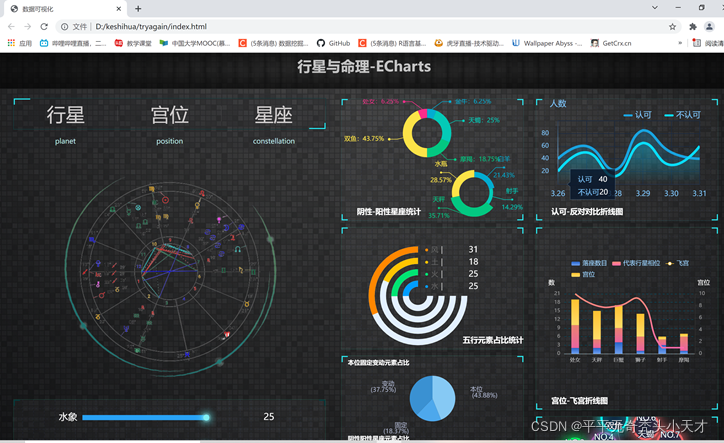This screenshot has width=724, height=443.
Task: Toggle the 代表行星相位 legend item
Action: point(636,263)
